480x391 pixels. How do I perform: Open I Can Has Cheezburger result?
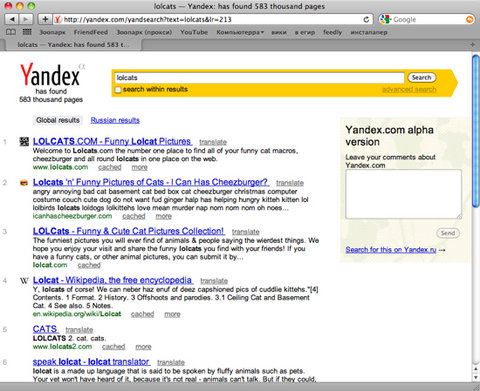151,182
